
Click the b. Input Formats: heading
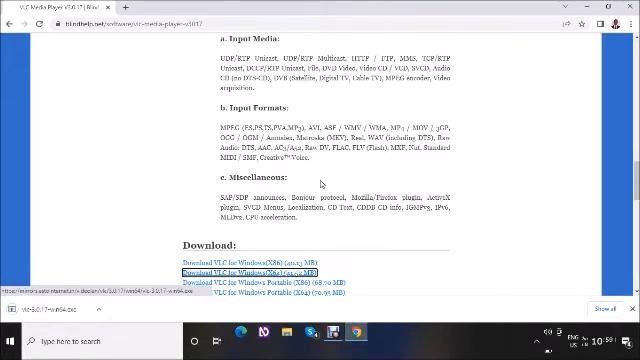(254, 108)
